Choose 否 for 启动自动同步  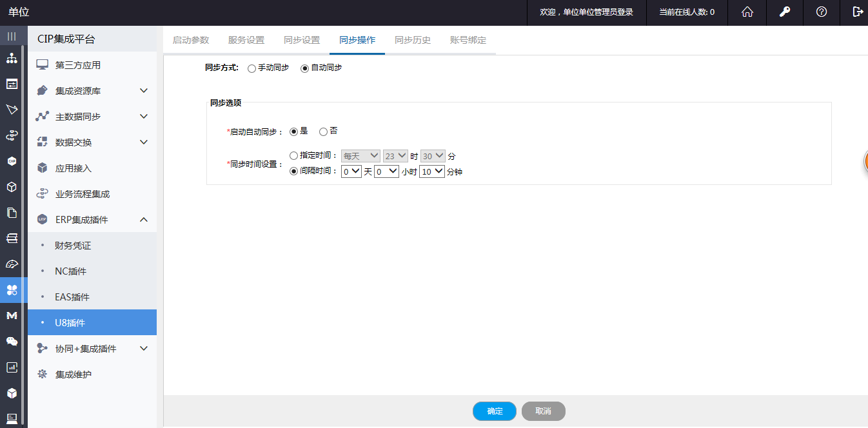pyautogui.click(x=323, y=131)
